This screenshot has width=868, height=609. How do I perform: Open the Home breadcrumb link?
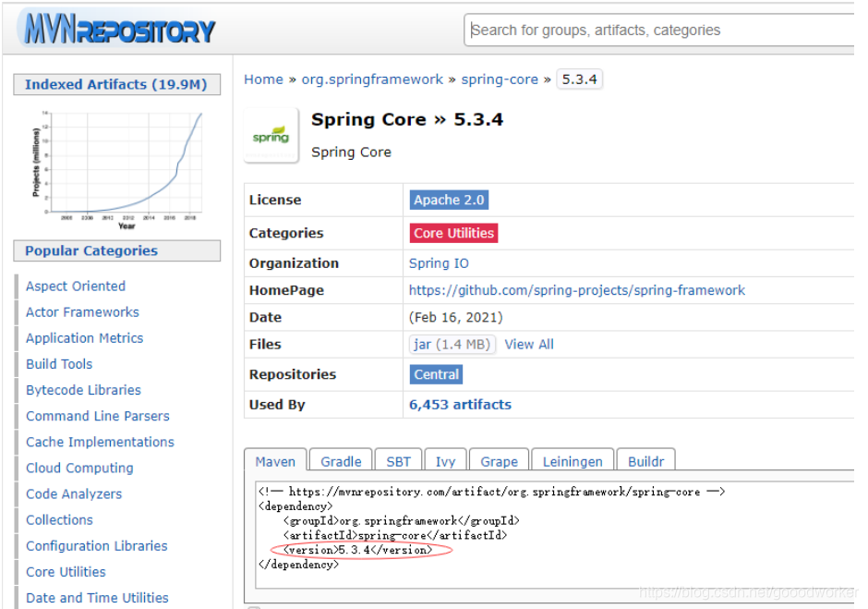point(263,79)
